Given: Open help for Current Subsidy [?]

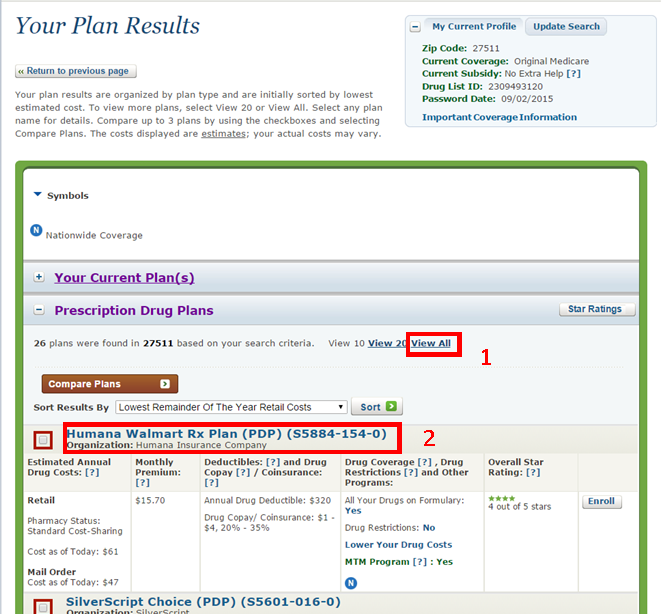Looking at the screenshot, I should [573, 73].
